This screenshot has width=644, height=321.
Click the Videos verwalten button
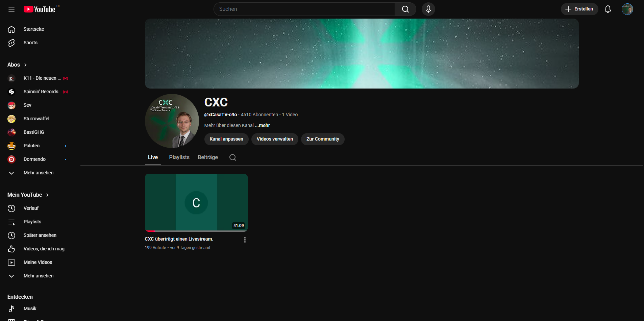tap(274, 139)
